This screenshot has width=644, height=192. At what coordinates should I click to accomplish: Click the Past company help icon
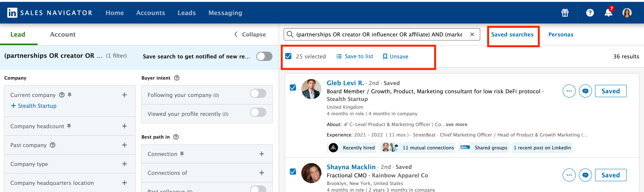point(52,145)
